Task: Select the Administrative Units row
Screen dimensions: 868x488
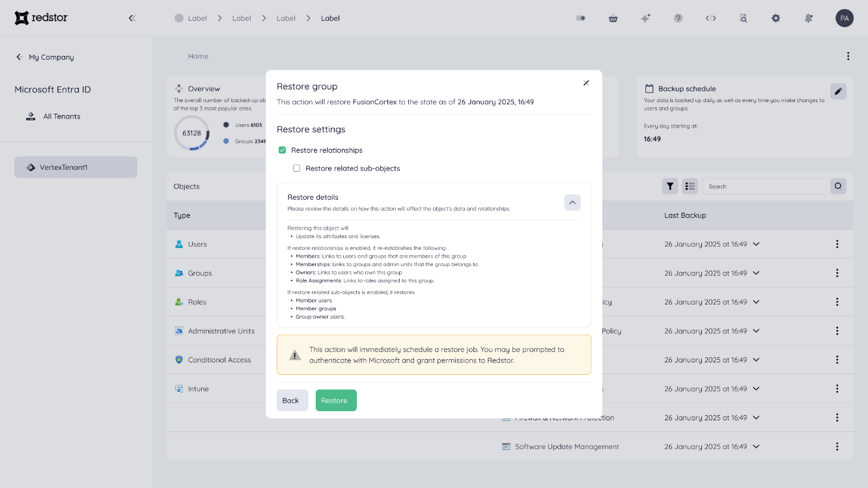Action: [215, 331]
